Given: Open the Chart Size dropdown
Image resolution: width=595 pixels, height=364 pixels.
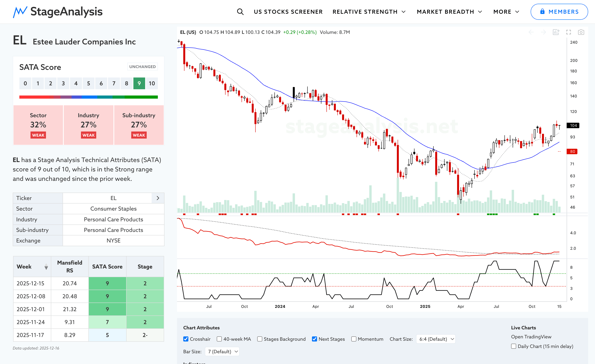Looking at the screenshot, I should point(436,339).
